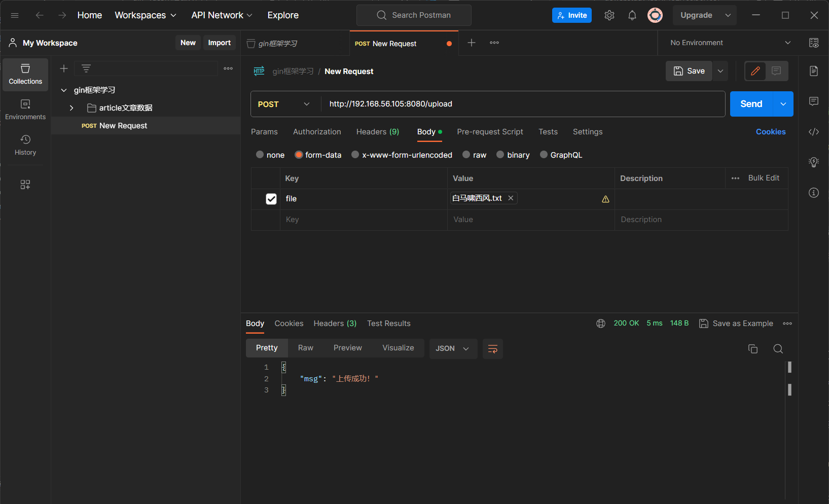Open code snippet icon in right sidebar
This screenshot has height=504, width=829.
point(814,132)
